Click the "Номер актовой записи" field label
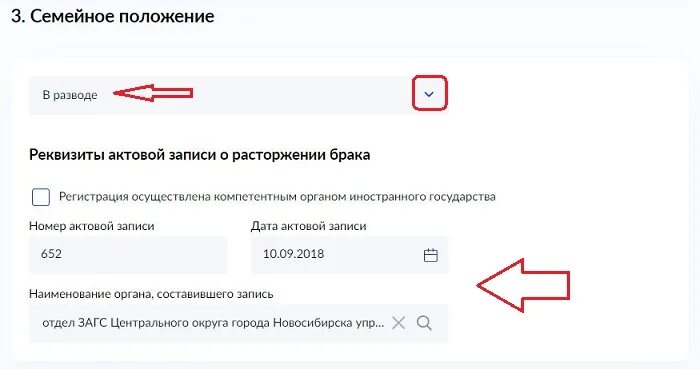 coord(92,226)
